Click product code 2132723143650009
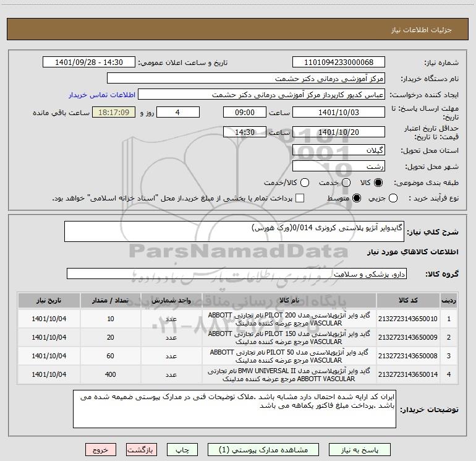This screenshot has height=461, width=476. [x=408, y=337]
